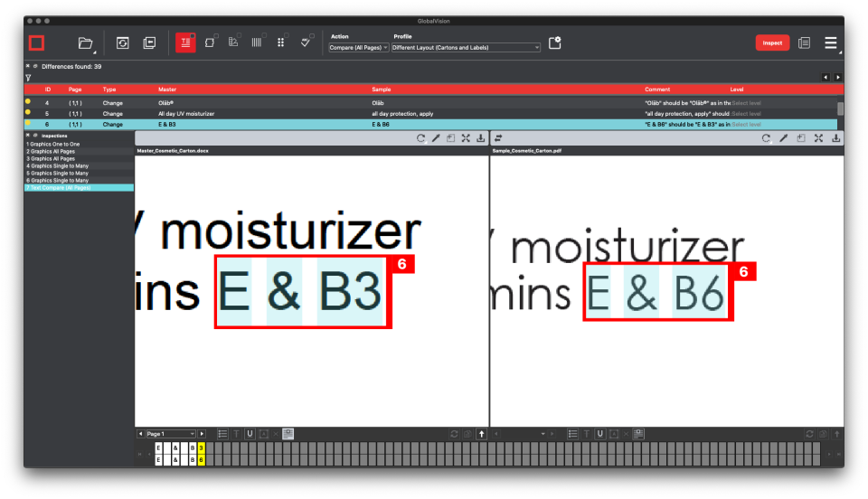
Task: Open the report panel icon beside Inspect
Action: tap(805, 42)
